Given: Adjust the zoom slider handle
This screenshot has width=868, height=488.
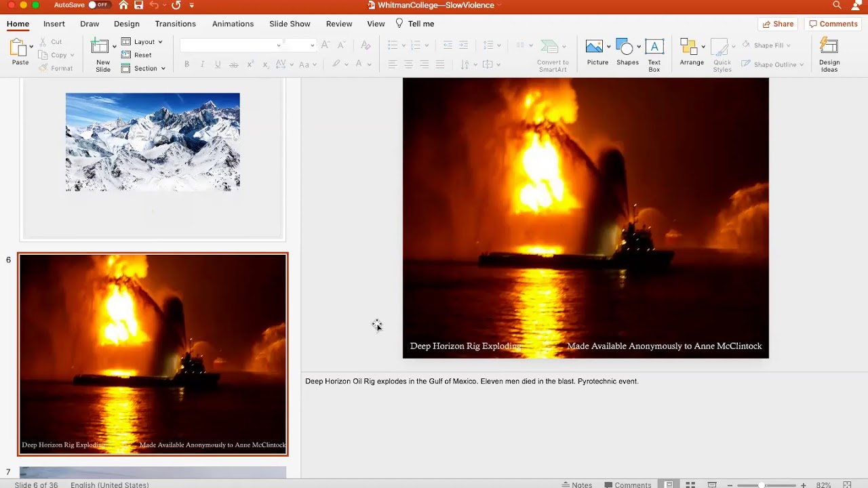Looking at the screenshot, I should [762, 485].
